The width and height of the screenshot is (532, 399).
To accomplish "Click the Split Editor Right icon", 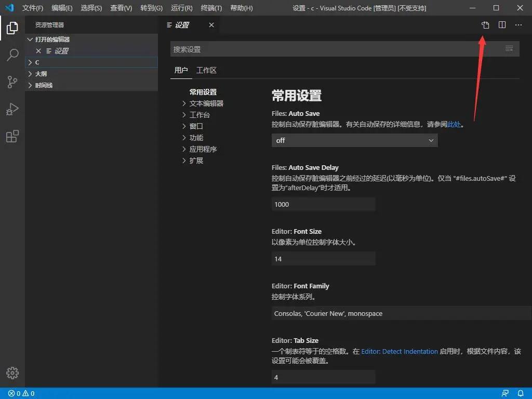I will tap(502, 25).
